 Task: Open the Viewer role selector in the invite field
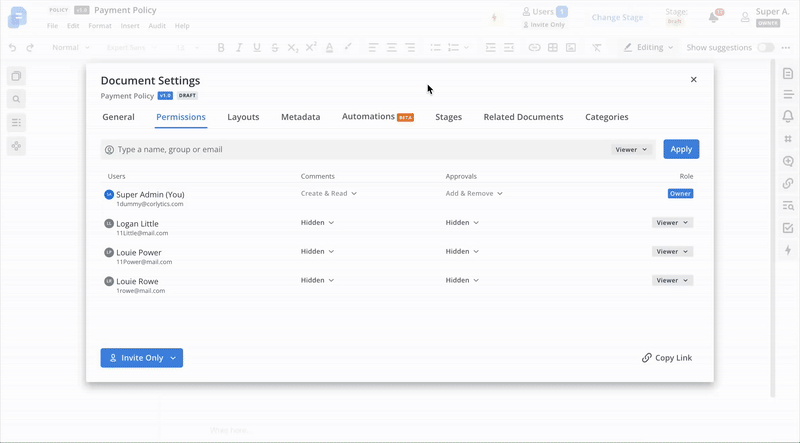(x=632, y=149)
